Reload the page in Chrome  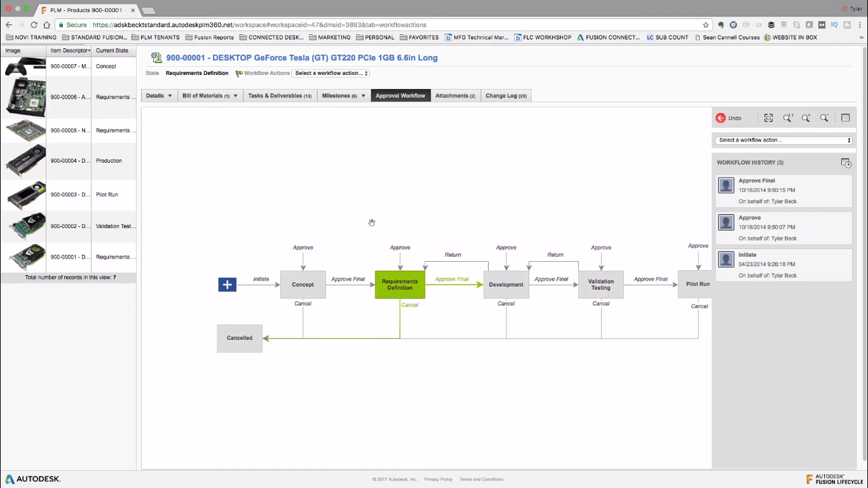34,25
